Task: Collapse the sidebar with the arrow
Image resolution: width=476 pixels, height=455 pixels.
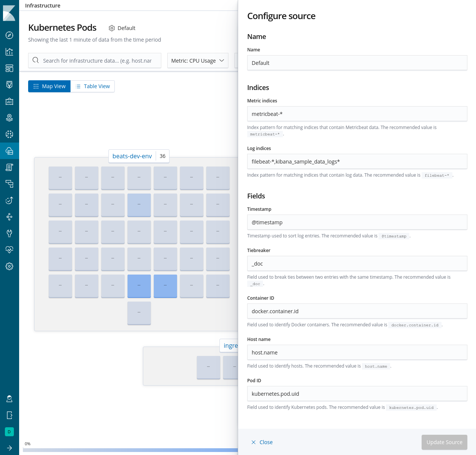Action: (x=9, y=448)
